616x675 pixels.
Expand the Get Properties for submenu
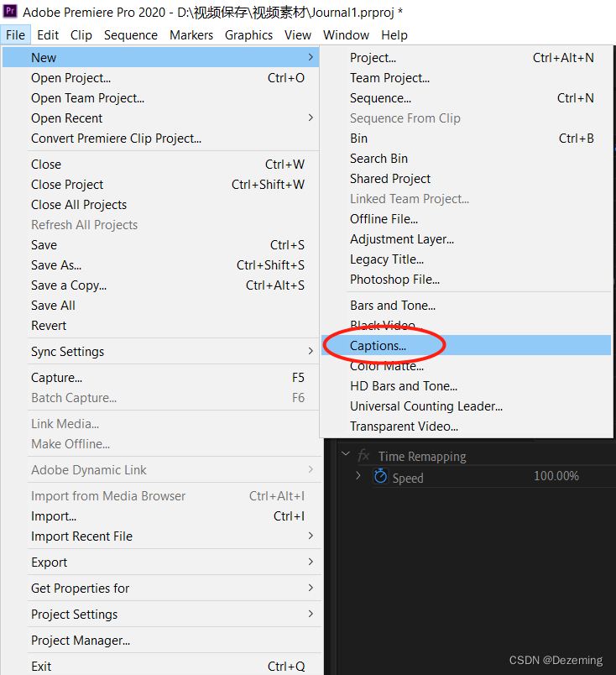coord(311,588)
